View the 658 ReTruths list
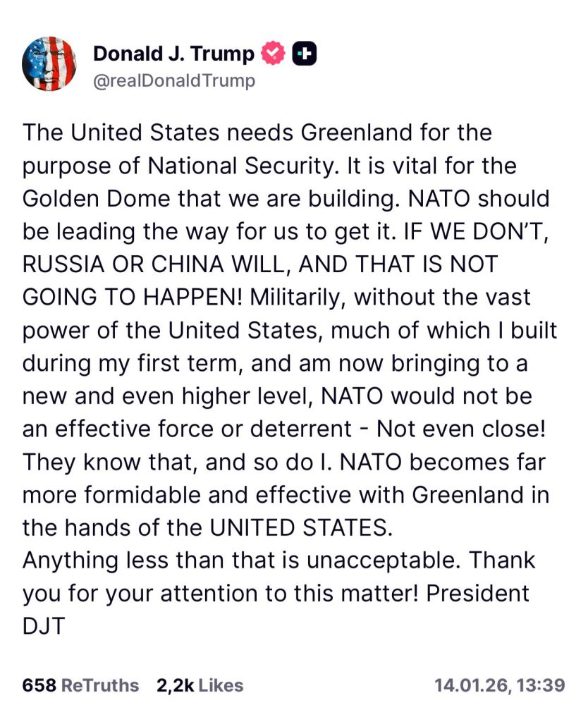Screen dimensions: 588x722 click(x=80, y=685)
